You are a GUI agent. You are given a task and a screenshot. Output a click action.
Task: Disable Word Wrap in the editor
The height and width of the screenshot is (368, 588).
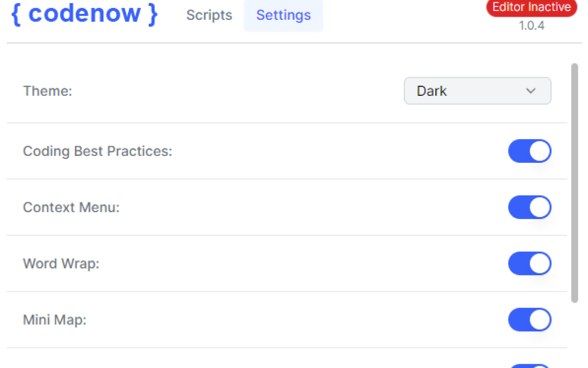coord(530,264)
